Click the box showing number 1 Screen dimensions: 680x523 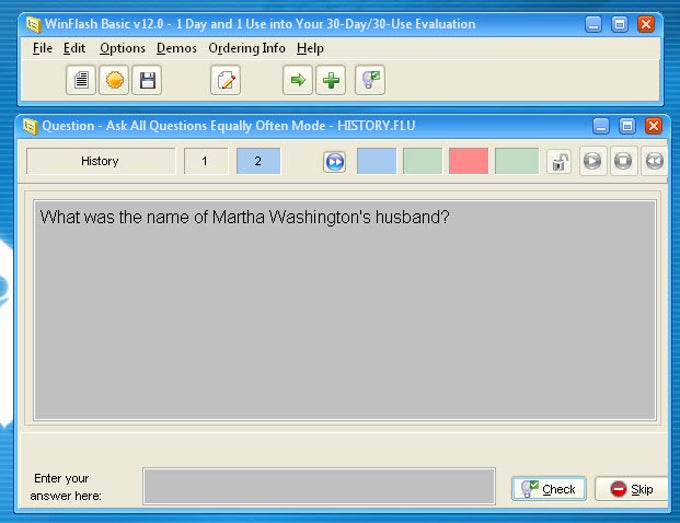click(x=206, y=161)
